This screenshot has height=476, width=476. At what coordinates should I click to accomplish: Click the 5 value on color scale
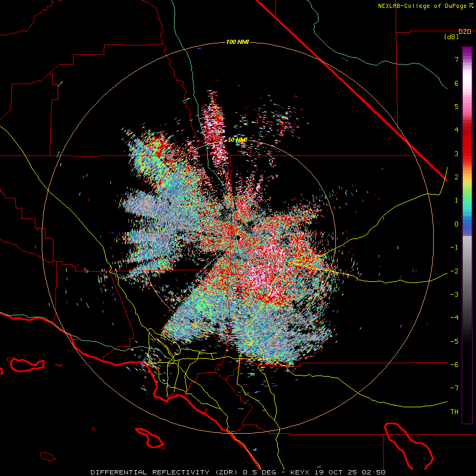tap(456, 106)
